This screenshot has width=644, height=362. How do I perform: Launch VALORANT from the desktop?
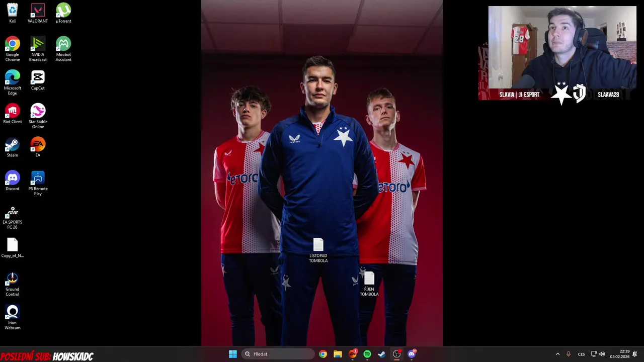[38, 14]
